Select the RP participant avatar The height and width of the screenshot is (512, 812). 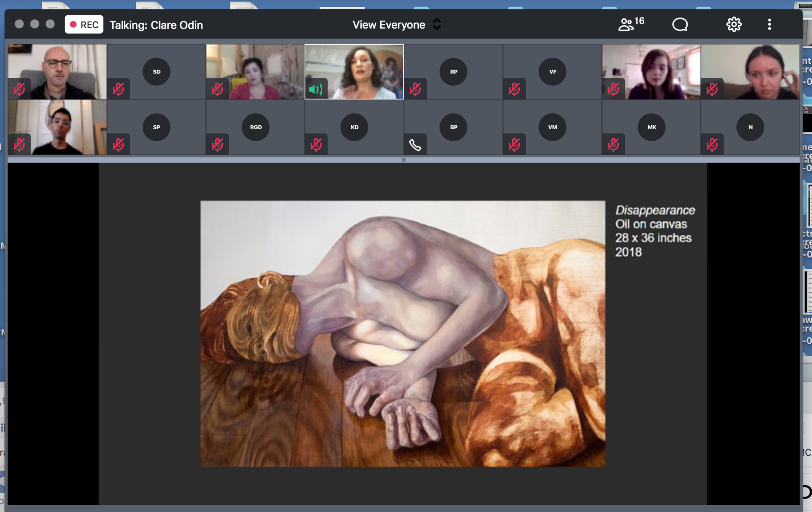coord(454,72)
